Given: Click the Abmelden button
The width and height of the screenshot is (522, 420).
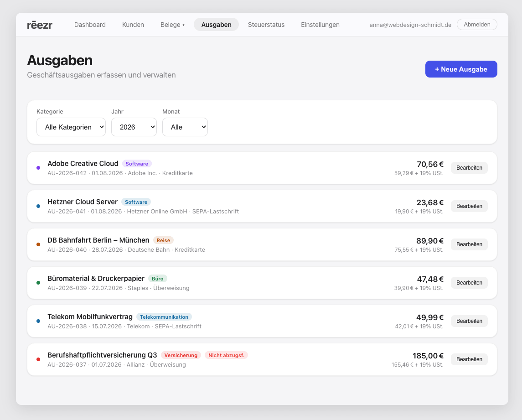Looking at the screenshot, I should [477, 24].
